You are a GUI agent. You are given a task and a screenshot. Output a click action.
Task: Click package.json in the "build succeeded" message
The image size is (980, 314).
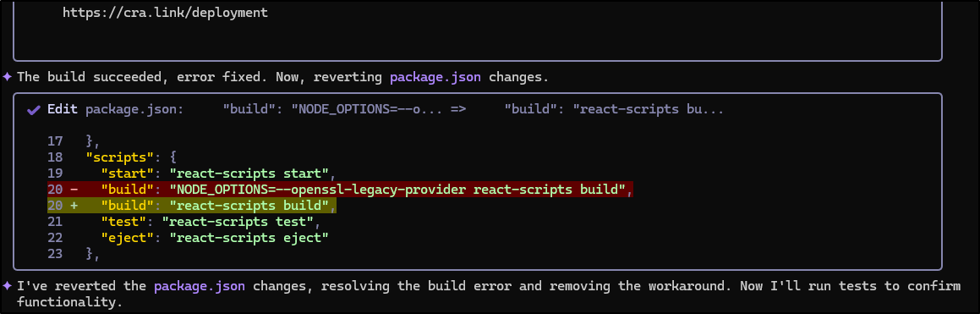tap(435, 78)
